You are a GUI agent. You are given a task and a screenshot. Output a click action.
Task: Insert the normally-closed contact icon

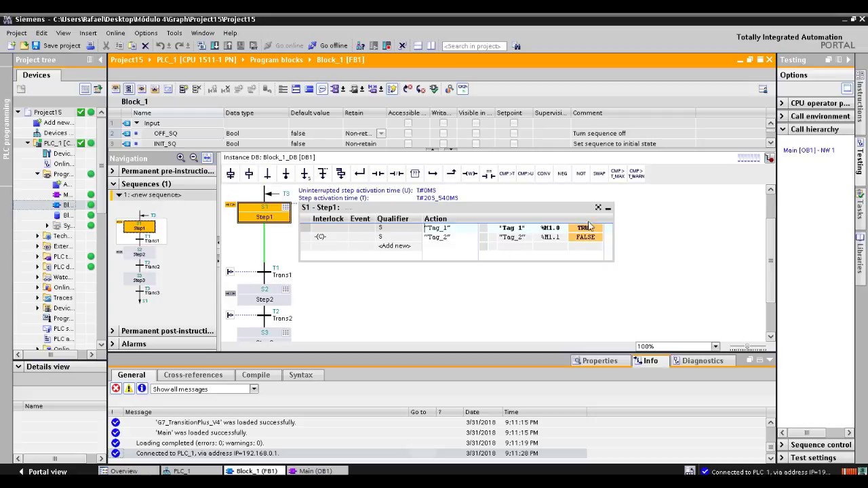coord(396,174)
